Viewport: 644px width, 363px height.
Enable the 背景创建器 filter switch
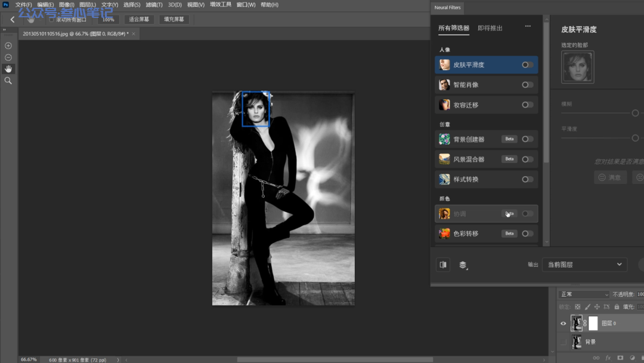[527, 139]
